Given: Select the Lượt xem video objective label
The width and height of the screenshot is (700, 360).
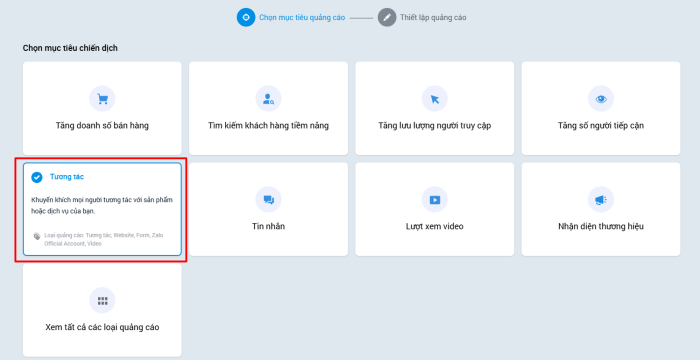Looking at the screenshot, I should (435, 226).
